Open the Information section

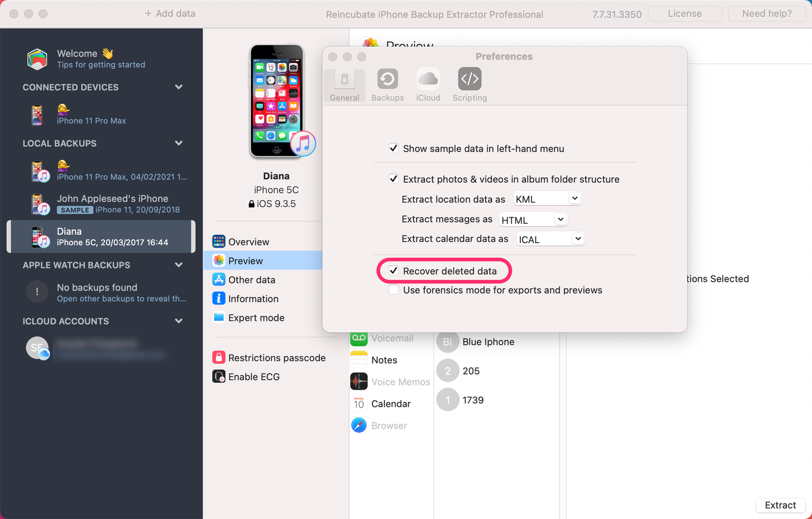(253, 299)
